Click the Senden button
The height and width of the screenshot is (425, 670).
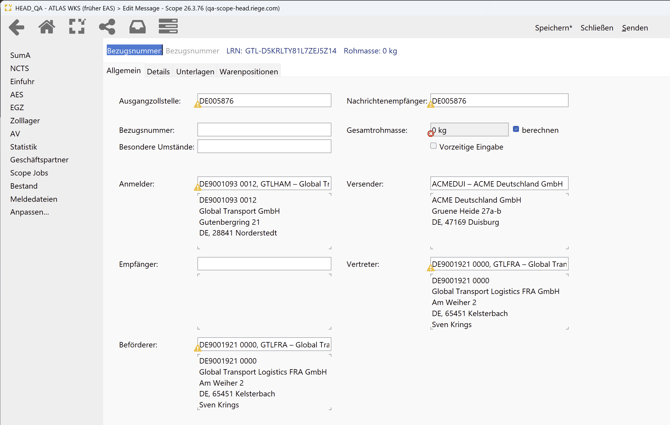(634, 28)
